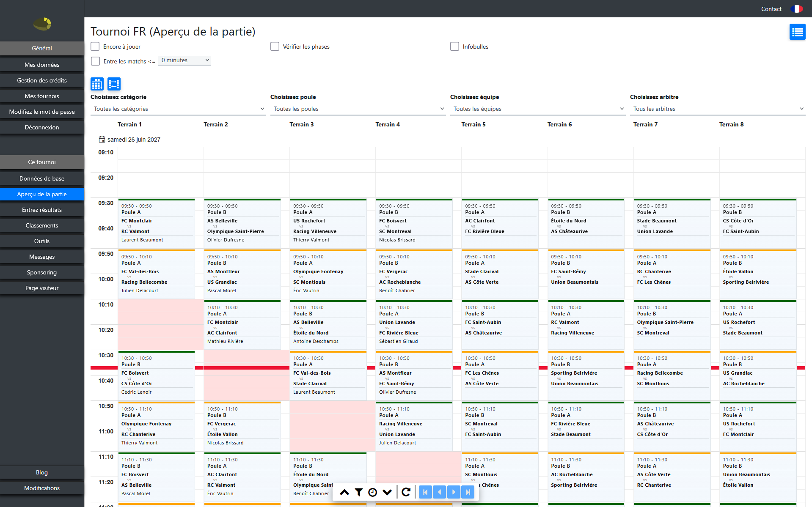The width and height of the screenshot is (812, 507).
Task: Enable the Encore à jouer checkbox
Action: (95, 47)
